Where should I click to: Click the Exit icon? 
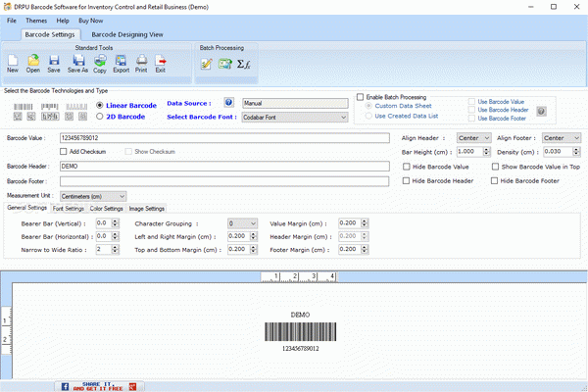pos(161,63)
